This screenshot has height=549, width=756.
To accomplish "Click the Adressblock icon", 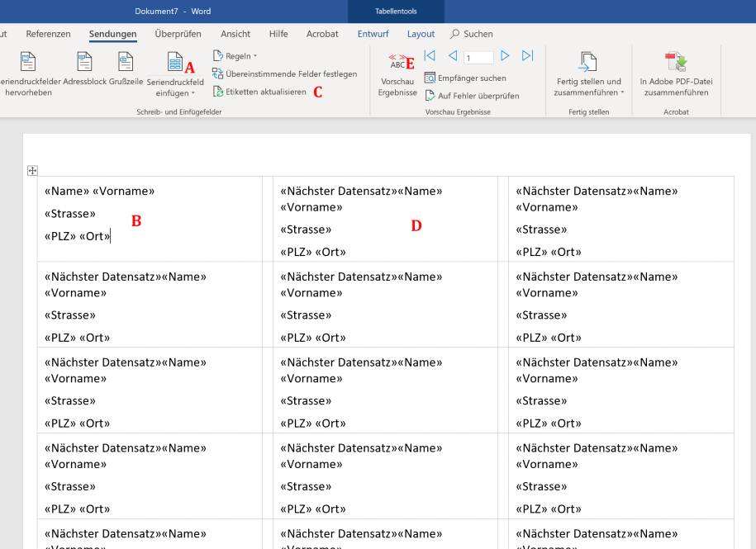I will click(83, 64).
